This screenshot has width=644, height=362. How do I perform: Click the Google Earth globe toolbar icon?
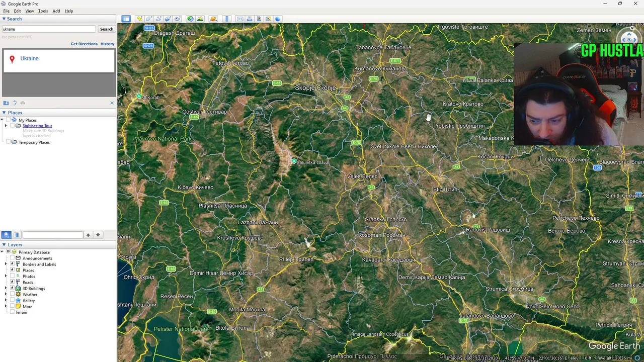tap(278, 19)
